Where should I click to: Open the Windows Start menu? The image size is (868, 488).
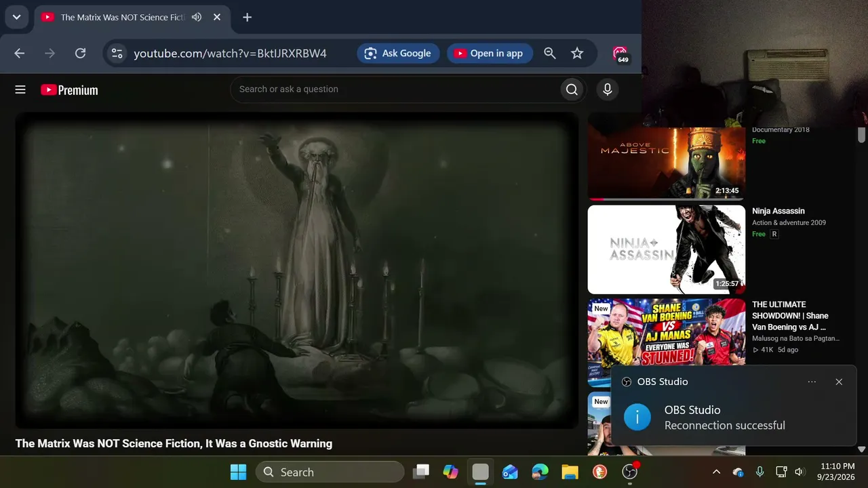pyautogui.click(x=238, y=472)
